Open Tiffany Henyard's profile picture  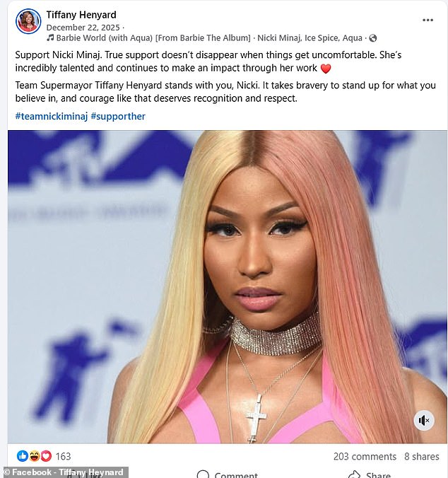pyautogui.click(x=28, y=21)
